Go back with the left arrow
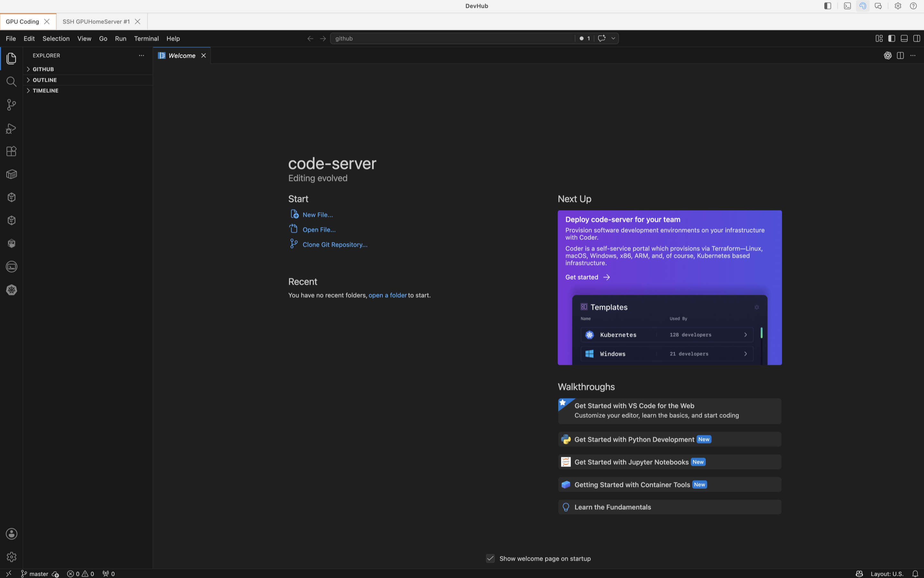The height and width of the screenshot is (578, 924). [310, 39]
